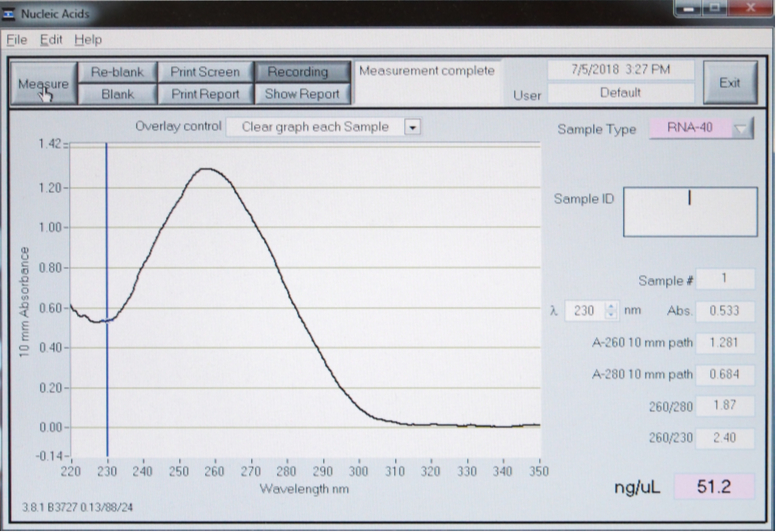Expand the Overlay control dropdown

click(x=414, y=127)
